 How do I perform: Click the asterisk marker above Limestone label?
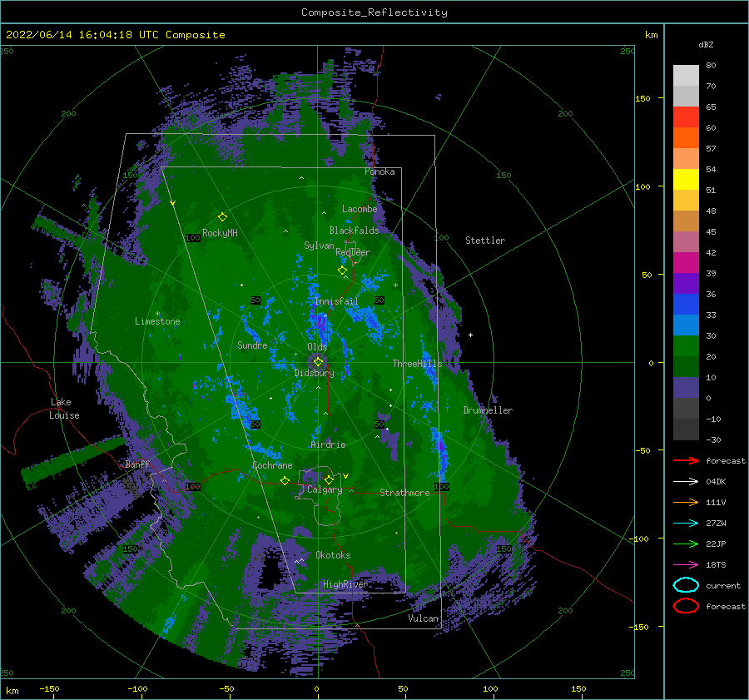tap(157, 314)
